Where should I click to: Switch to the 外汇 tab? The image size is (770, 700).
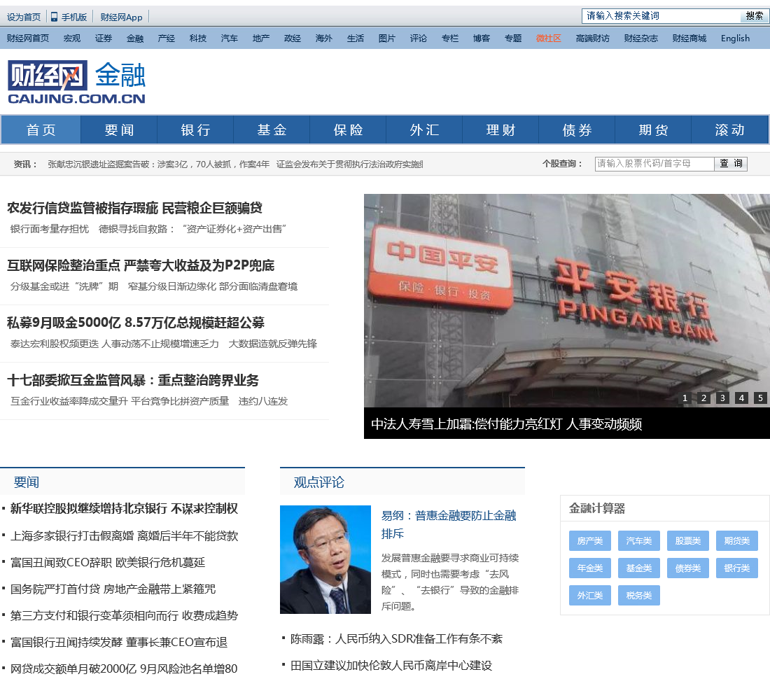[x=424, y=129]
